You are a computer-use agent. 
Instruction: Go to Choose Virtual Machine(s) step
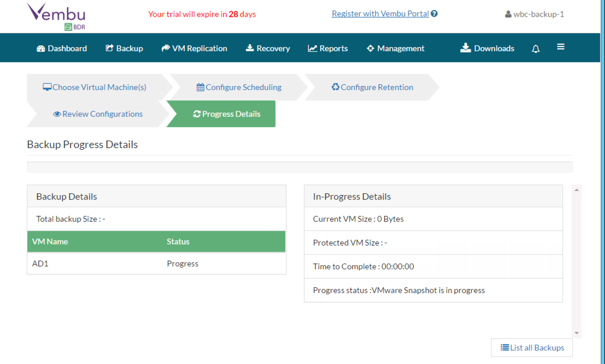click(95, 88)
